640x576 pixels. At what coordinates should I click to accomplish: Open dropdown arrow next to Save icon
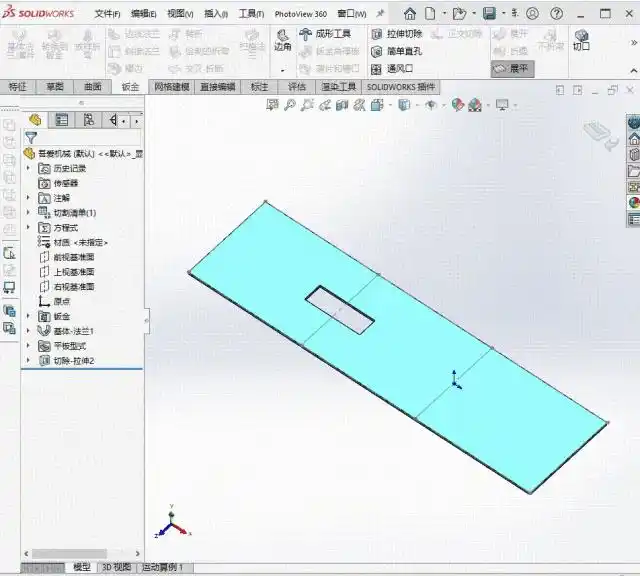click(503, 13)
